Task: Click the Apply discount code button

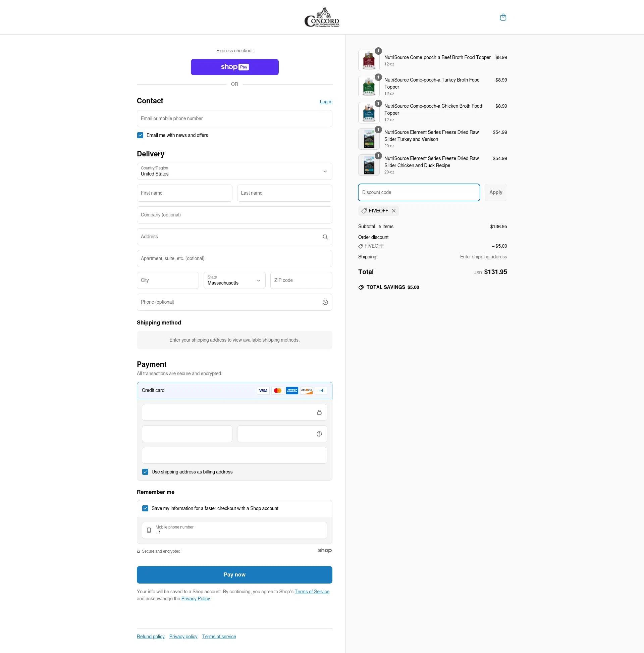Action: pos(495,192)
